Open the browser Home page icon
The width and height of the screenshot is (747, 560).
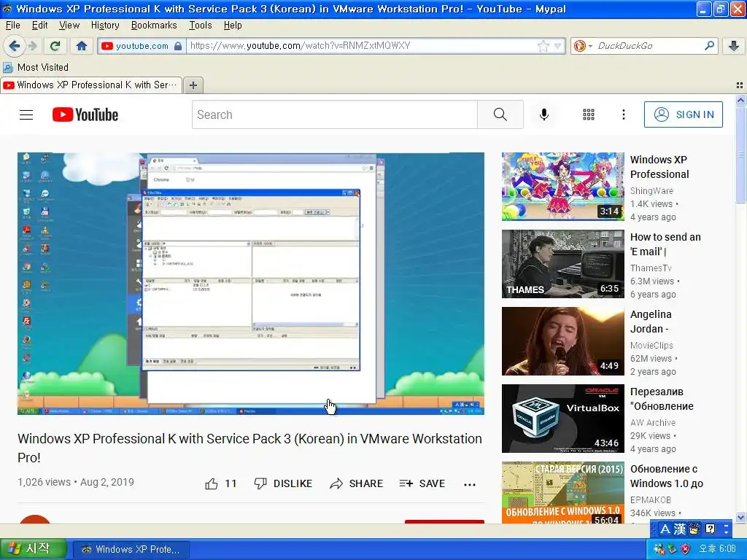(x=82, y=46)
